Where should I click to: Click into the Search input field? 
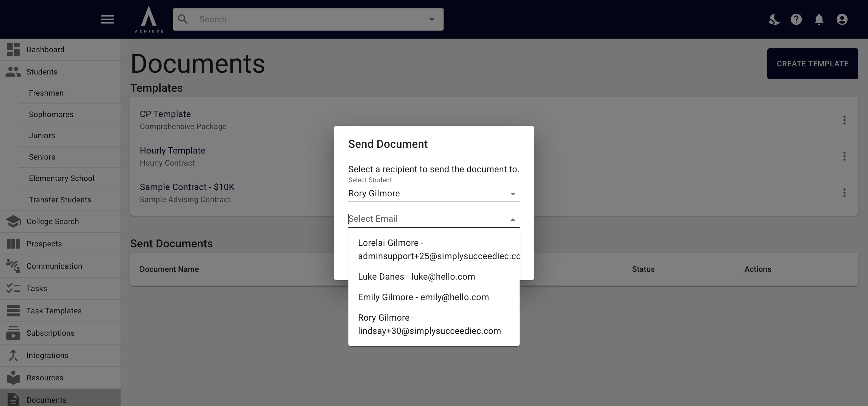308,19
